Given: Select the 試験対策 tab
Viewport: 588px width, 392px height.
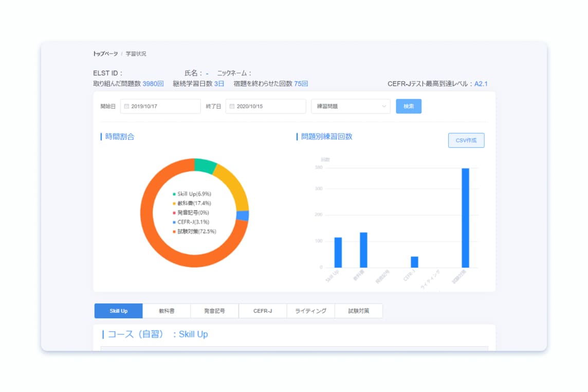Looking at the screenshot, I should coord(358,311).
